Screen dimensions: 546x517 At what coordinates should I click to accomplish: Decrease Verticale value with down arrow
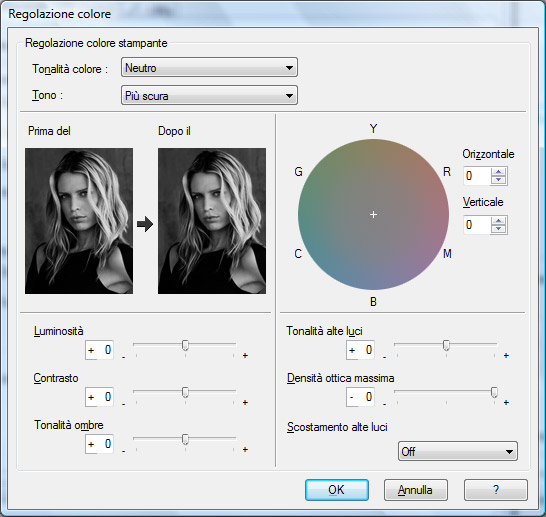click(x=499, y=229)
